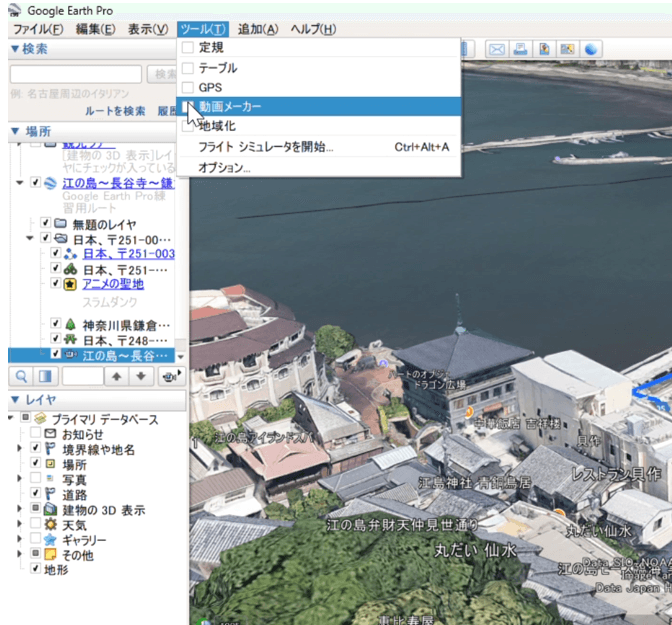Click the Email toolbar icon
Screen dimensions: 672x625
(x=496, y=49)
